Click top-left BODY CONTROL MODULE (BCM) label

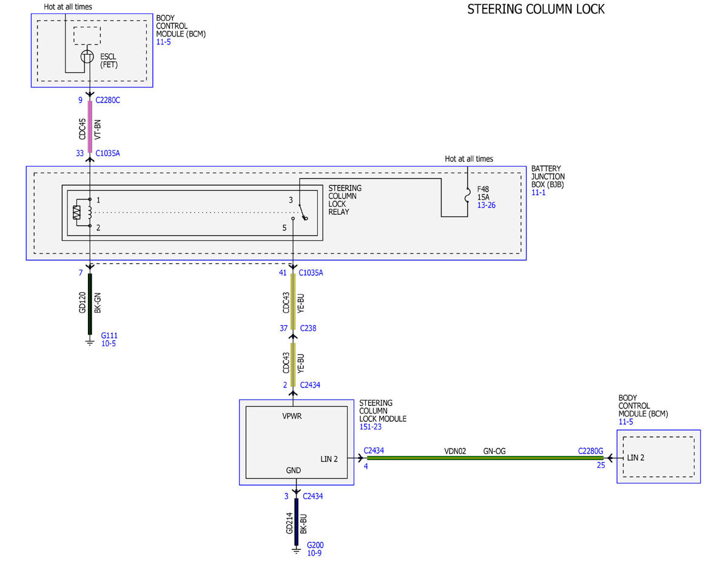pos(181,26)
